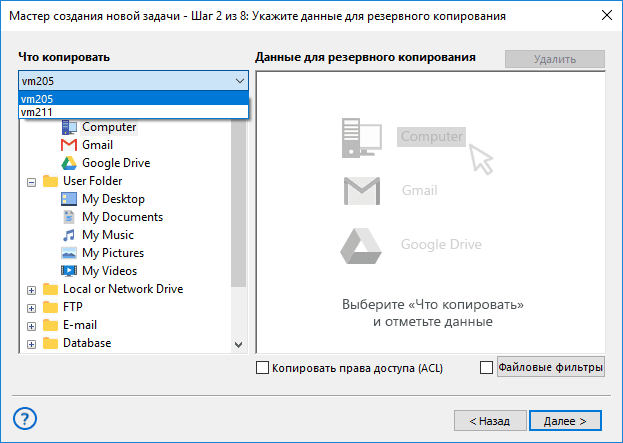Click the Google Drive icon in the tree
This screenshot has height=443, width=623.
click(x=69, y=163)
